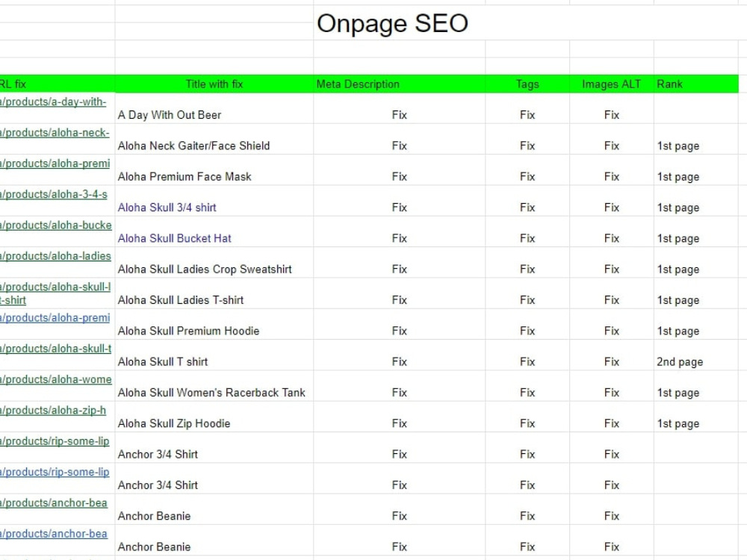Open the /products/aloha-bucke URL link

56,225
